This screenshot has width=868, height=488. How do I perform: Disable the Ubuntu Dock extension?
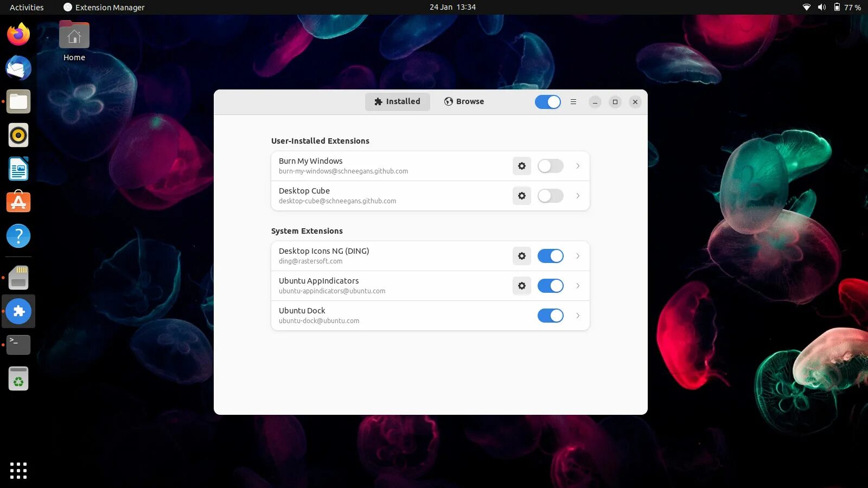click(x=551, y=316)
